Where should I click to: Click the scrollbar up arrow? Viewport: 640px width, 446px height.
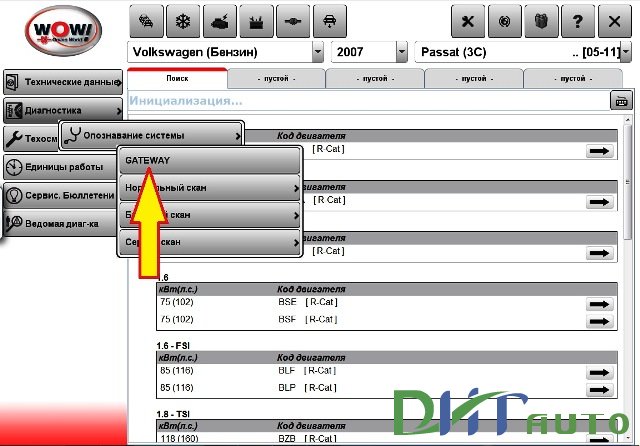point(628,120)
